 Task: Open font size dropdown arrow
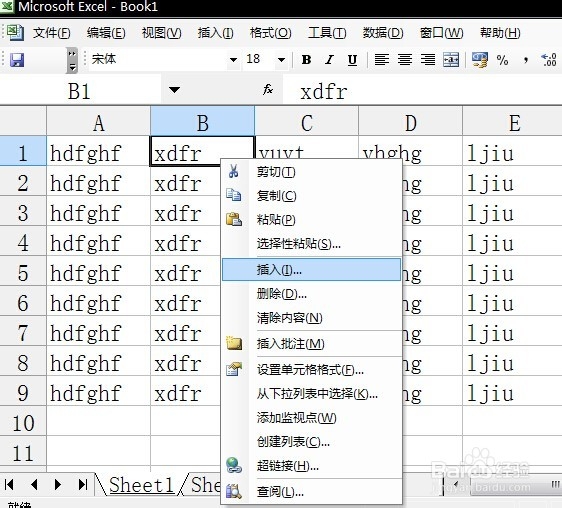tap(281, 60)
